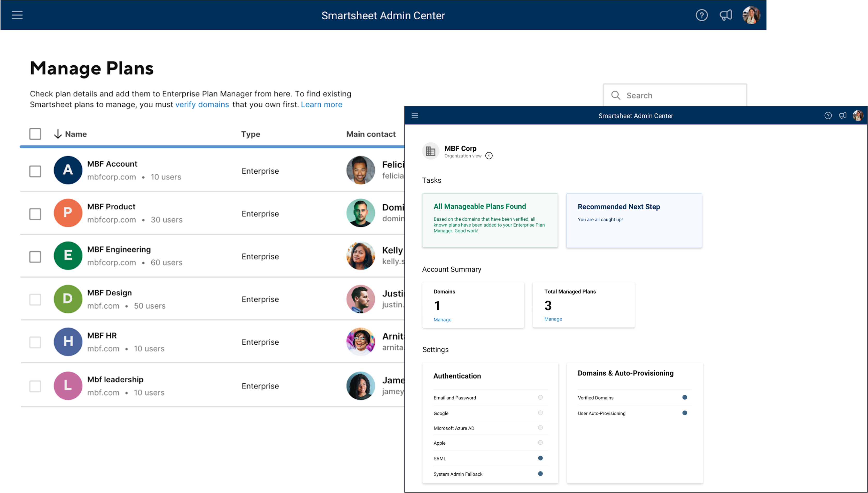Screen dimensions: 868x493
Task: Click info icon next to Organization view
Action: point(489,156)
